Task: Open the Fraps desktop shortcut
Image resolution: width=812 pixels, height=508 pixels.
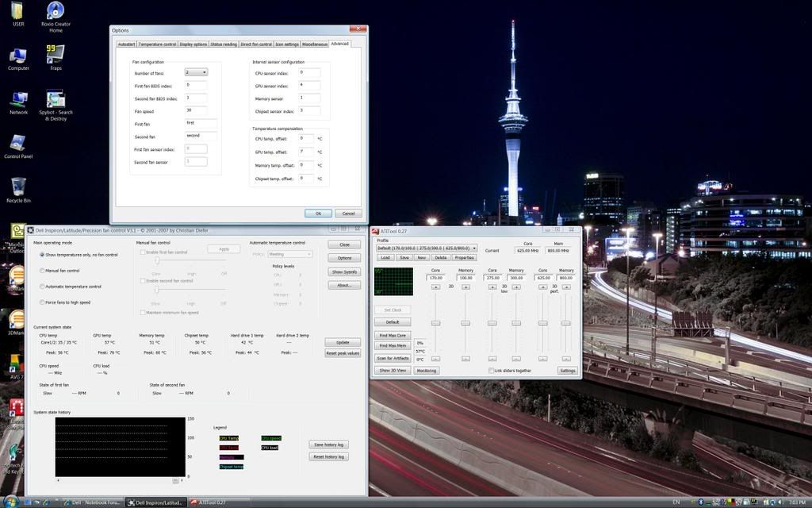Action: coord(56,57)
